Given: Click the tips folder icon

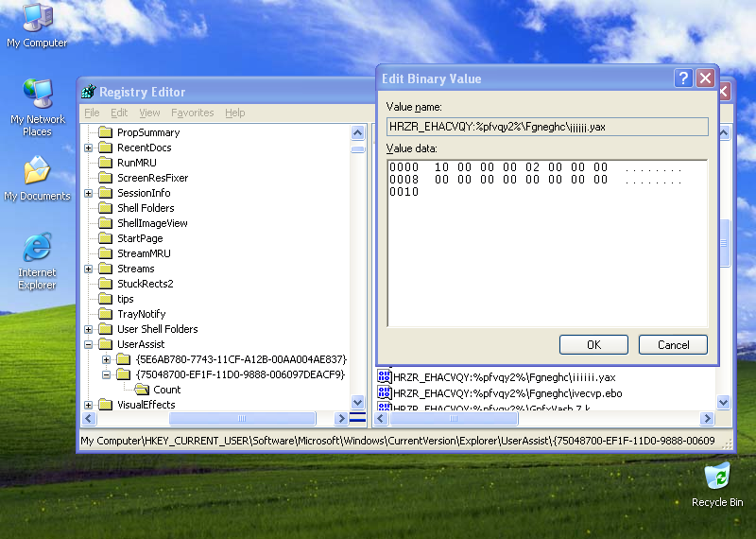Looking at the screenshot, I should click(105, 299).
